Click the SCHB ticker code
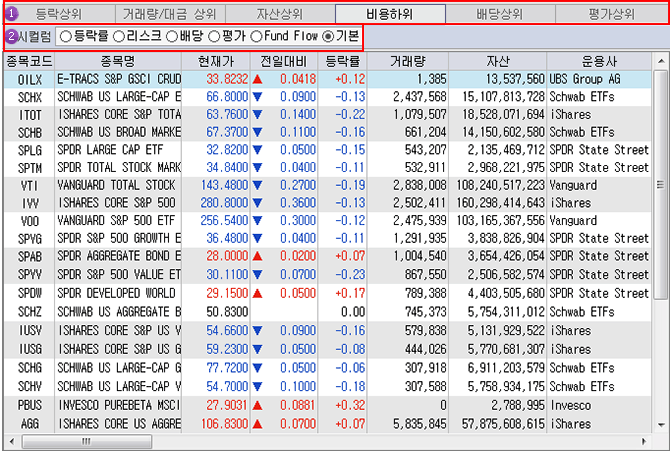The image size is (670, 451). pos(30,133)
